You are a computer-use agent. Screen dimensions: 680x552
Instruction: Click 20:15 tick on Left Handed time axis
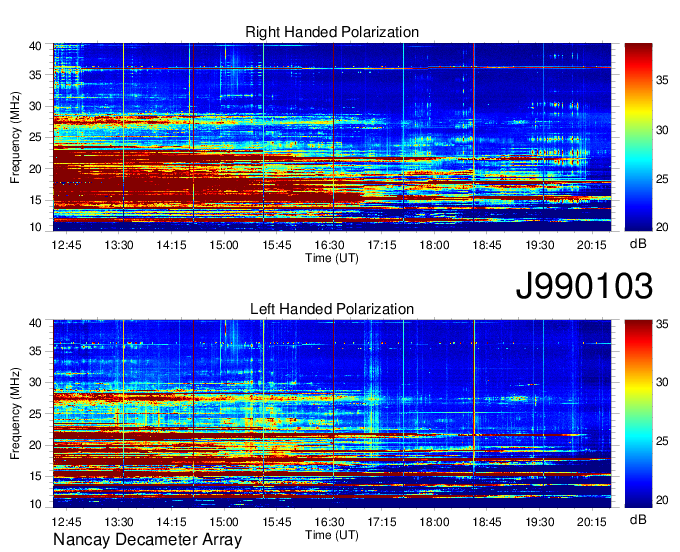[x=592, y=522]
